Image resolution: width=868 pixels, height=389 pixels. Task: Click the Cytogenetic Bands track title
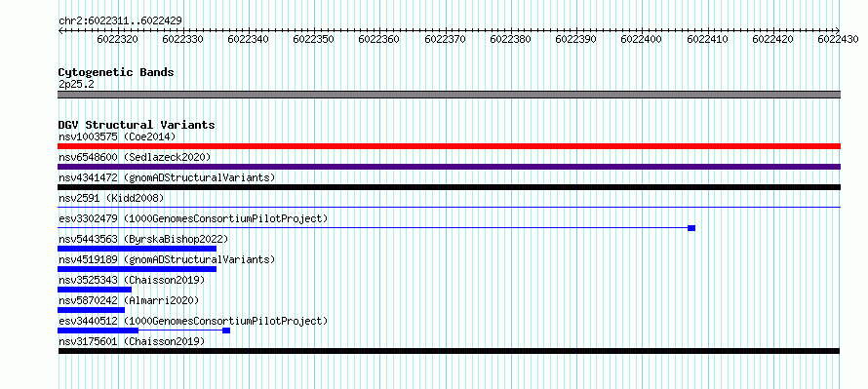click(x=116, y=72)
